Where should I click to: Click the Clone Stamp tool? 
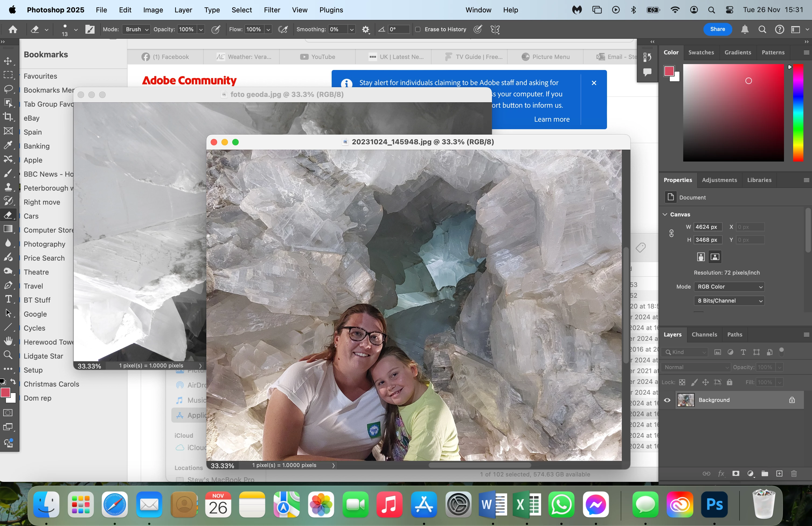(x=8, y=187)
